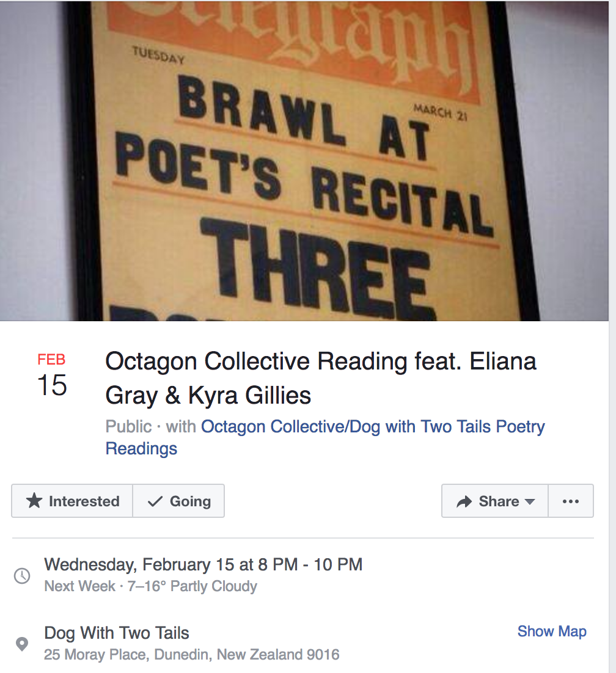Image resolution: width=616 pixels, height=673 pixels.
Task: Click the location pin icon
Action: [x=22, y=644]
